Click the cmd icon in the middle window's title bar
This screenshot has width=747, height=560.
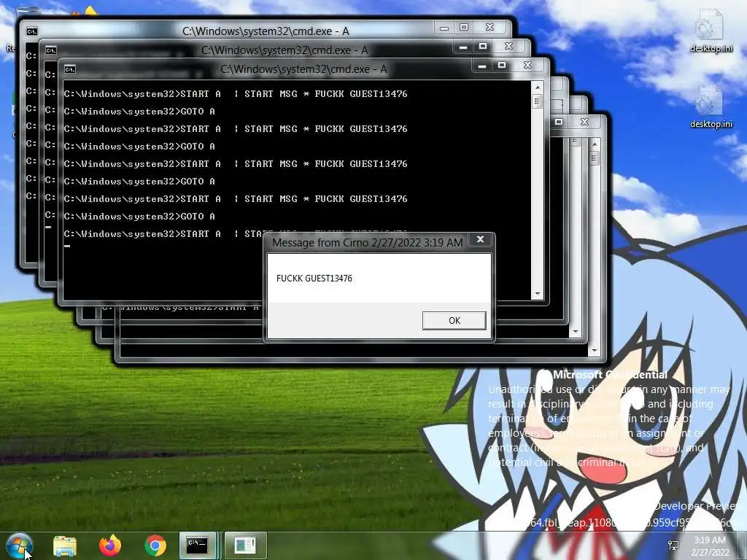pos(50,50)
